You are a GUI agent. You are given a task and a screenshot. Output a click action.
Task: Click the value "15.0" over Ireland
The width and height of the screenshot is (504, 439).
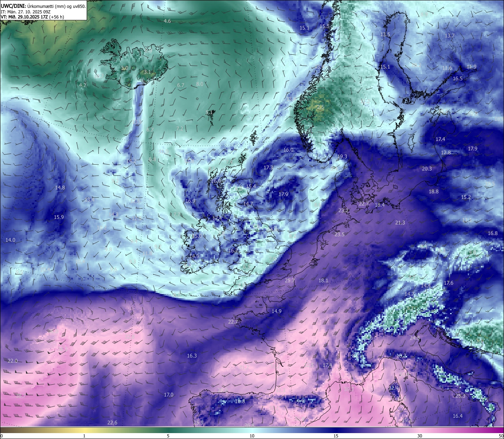pos(196,236)
